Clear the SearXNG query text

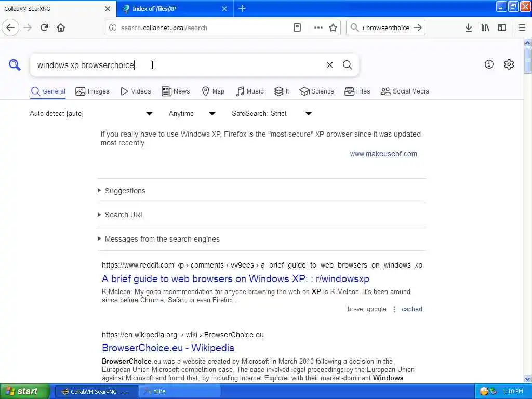pyautogui.click(x=329, y=64)
